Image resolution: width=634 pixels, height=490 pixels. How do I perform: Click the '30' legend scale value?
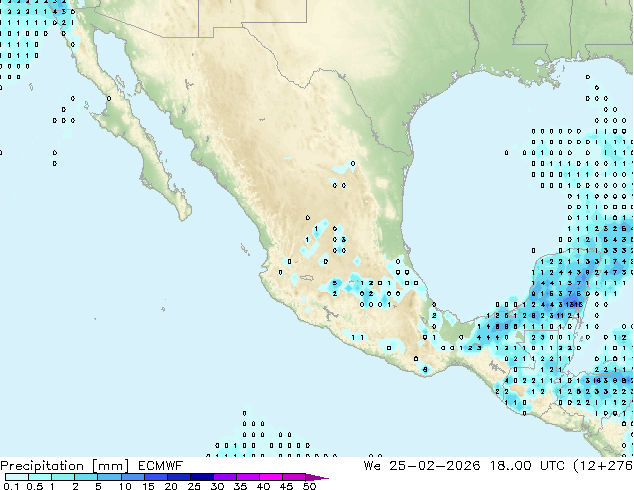[217, 486]
